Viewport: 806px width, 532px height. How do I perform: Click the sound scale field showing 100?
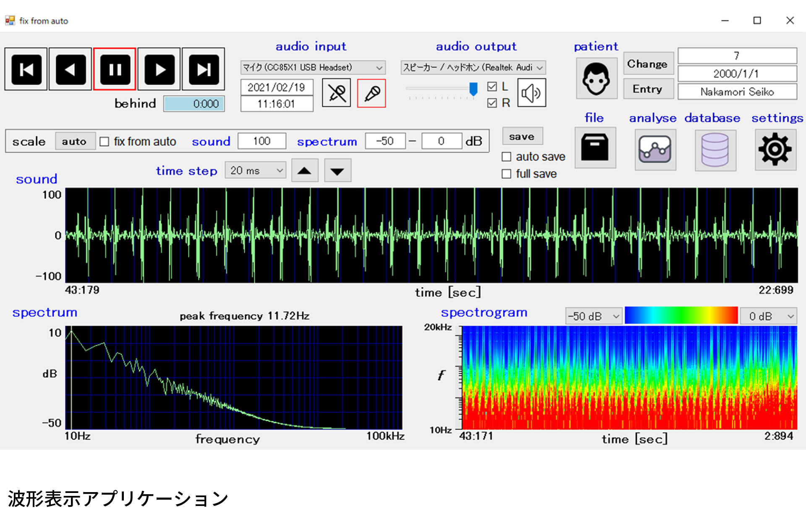coord(262,141)
